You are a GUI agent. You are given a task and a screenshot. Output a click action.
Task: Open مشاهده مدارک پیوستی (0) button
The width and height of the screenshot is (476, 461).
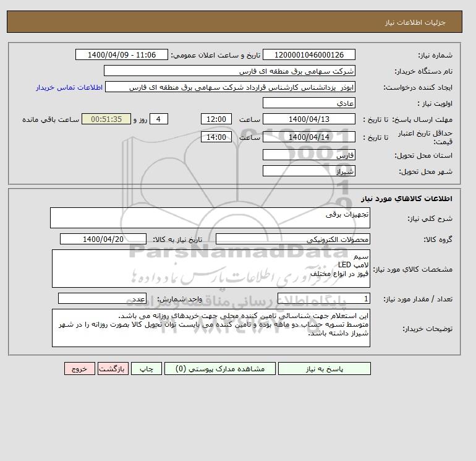click(220, 368)
